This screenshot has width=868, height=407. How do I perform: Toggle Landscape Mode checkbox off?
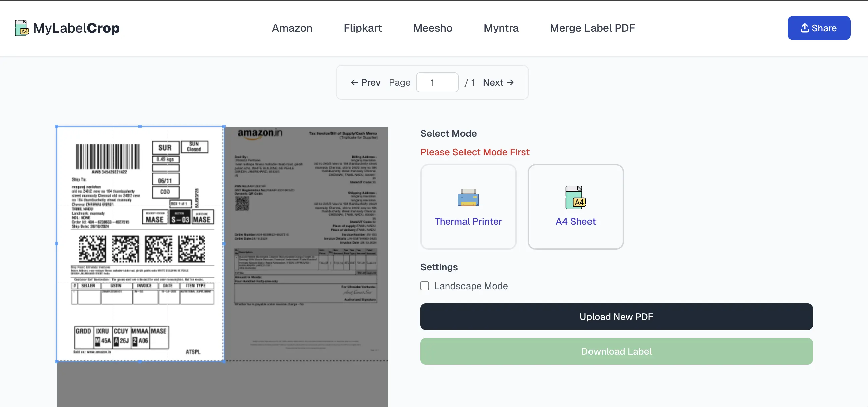424,286
